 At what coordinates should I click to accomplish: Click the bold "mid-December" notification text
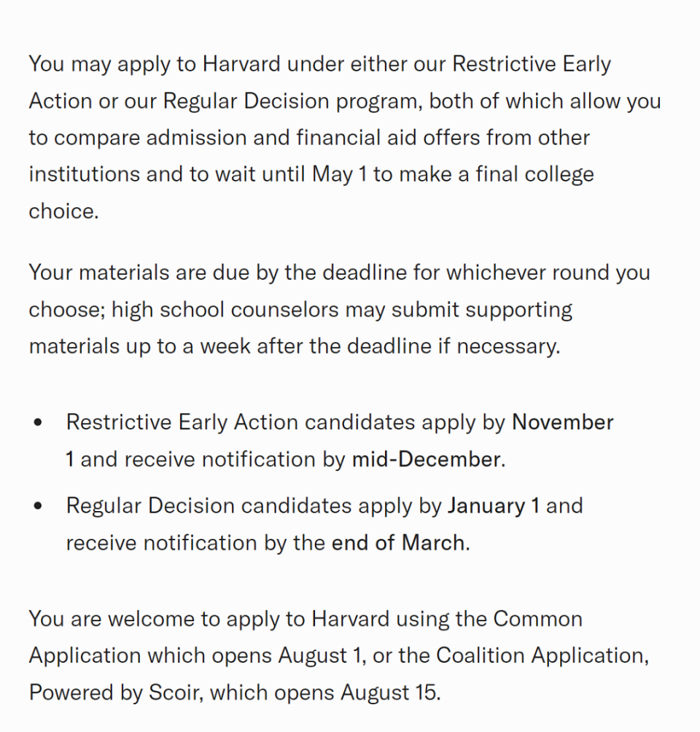click(x=427, y=460)
